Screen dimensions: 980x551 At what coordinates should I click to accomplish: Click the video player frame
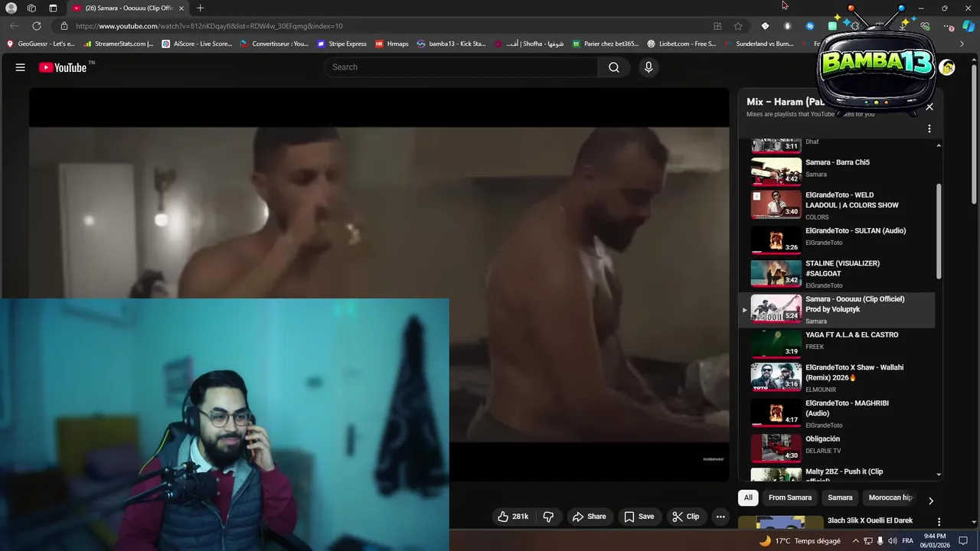tap(379, 284)
